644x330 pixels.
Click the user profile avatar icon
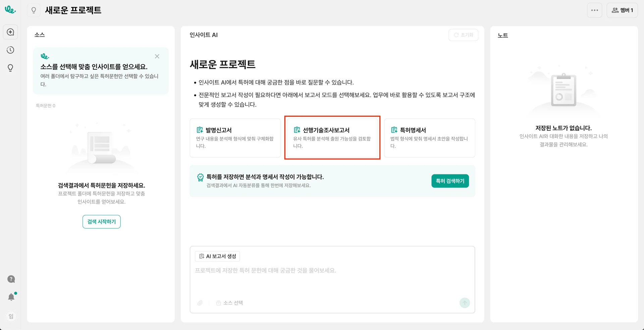pyautogui.click(x=11, y=316)
